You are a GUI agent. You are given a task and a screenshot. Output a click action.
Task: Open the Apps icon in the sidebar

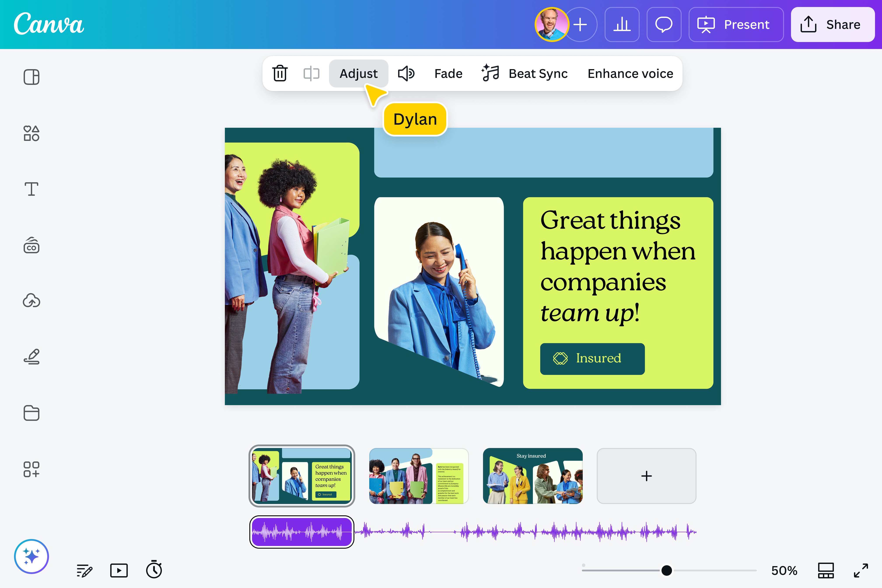point(31,469)
